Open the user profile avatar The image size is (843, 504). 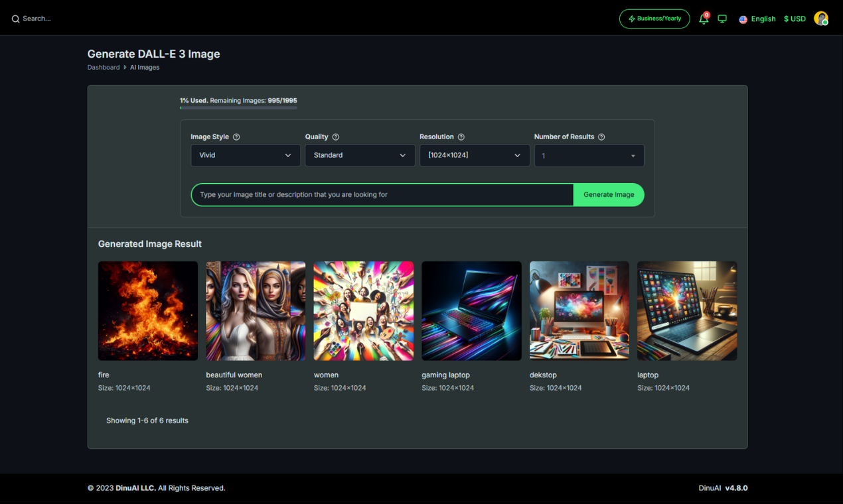[x=821, y=18]
